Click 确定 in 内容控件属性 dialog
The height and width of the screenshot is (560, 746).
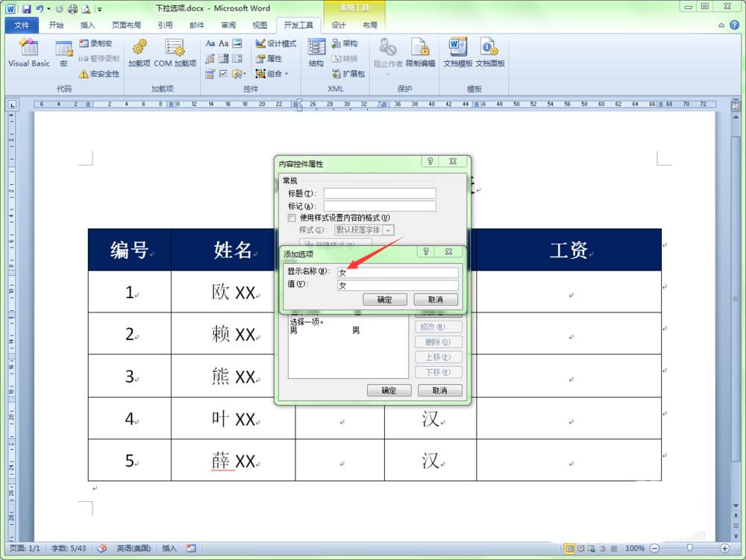(x=389, y=390)
